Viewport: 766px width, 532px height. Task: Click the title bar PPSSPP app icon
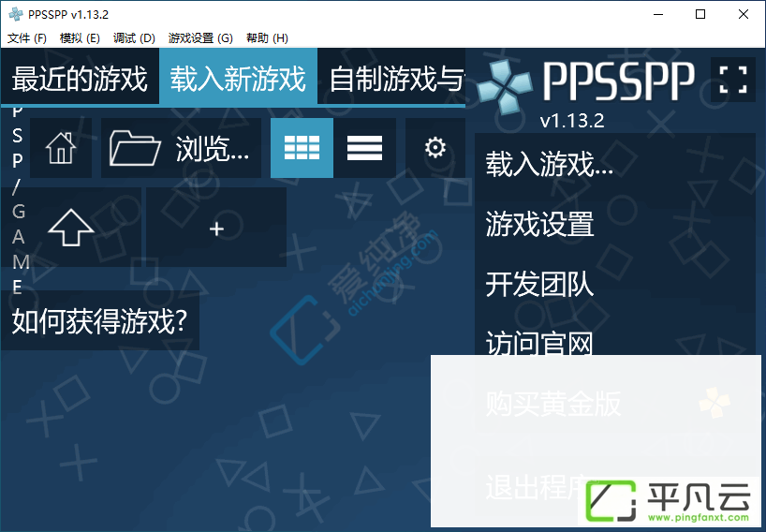click(x=16, y=15)
